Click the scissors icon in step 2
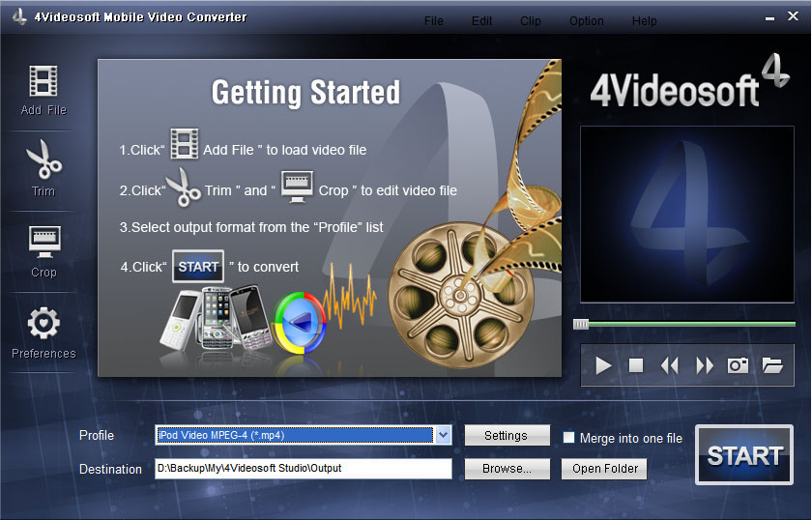 [183, 187]
